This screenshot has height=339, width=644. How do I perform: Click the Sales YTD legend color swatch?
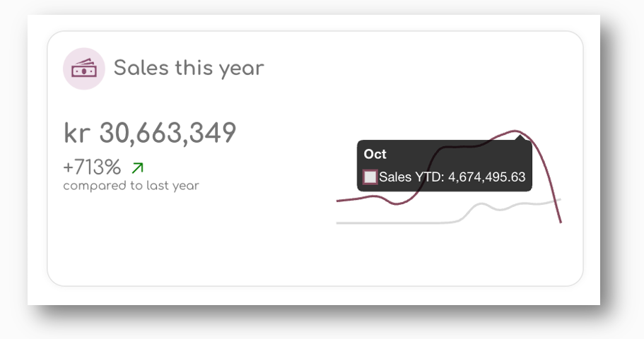coord(370,177)
